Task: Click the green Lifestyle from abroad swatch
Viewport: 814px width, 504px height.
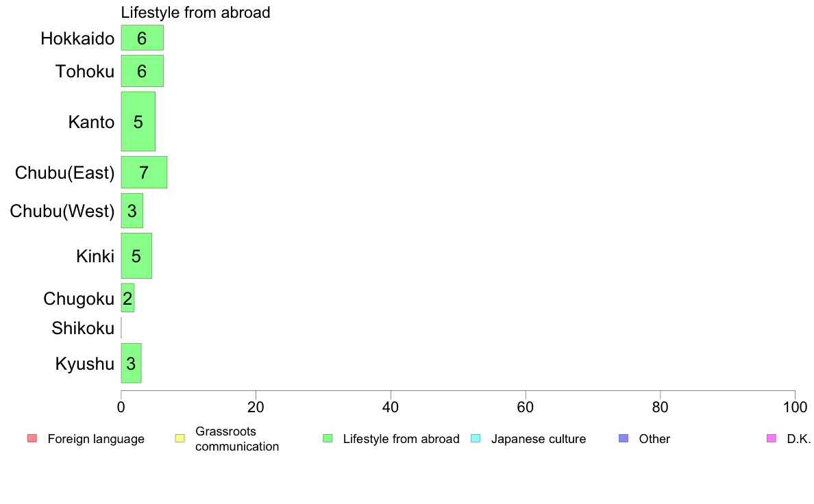Action: (328, 438)
